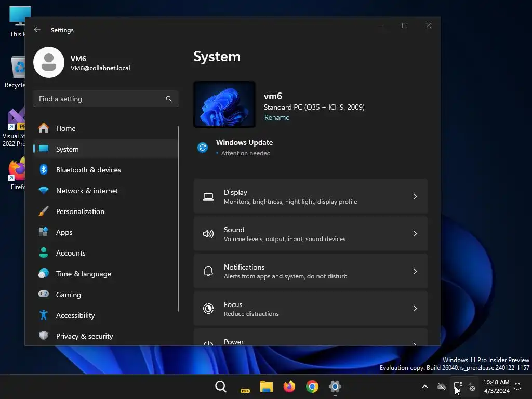Screen dimensions: 532x399
Task: Click the Apps icon in sidebar
Action: (44, 232)
